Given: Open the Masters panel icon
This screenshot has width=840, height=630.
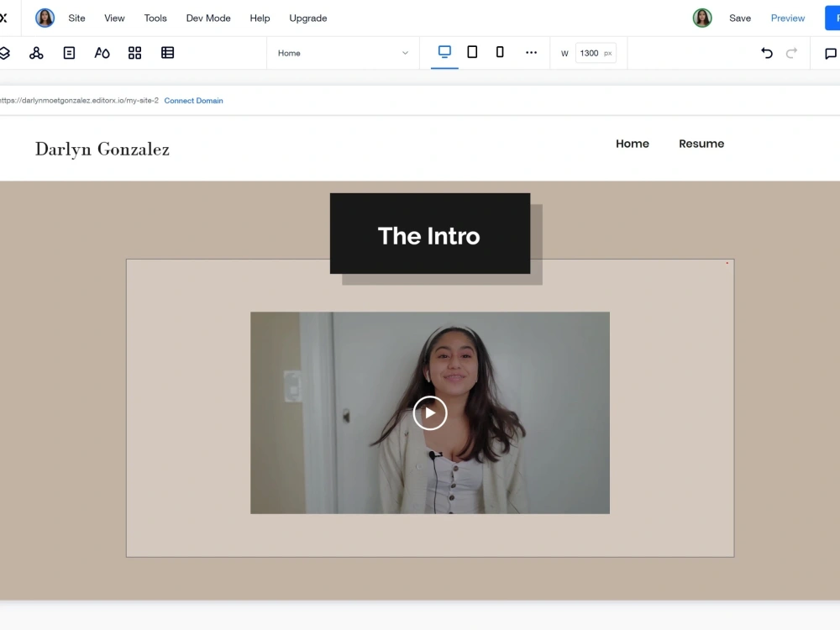Looking at the screenshot, I should (x=36, y=53).
